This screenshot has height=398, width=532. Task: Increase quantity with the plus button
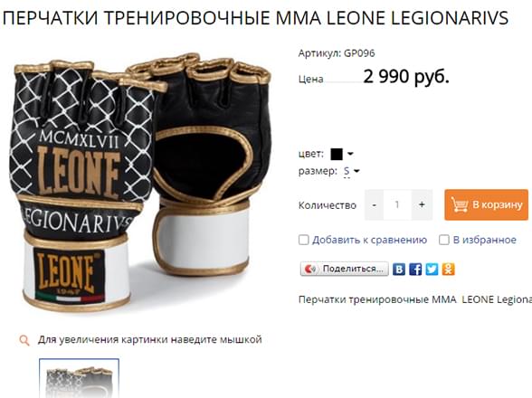click(x=422, y=205)
